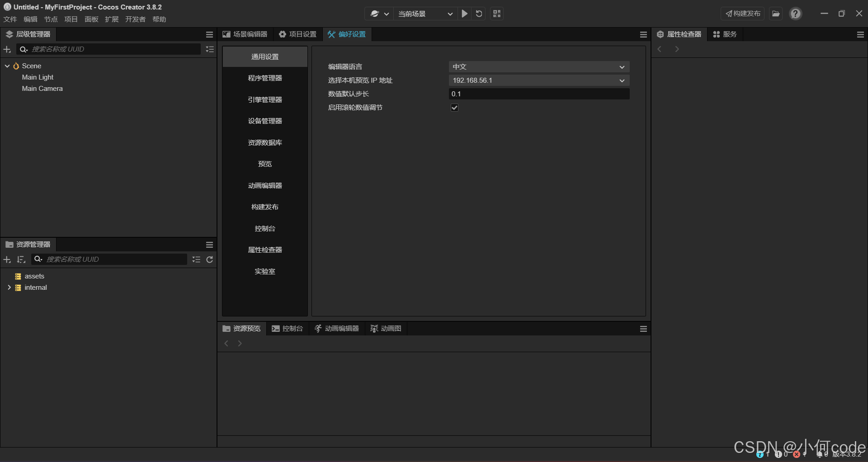Open the 编辑 menu
This screenshot has width=868, height=462.
pyautogui.click(x=30, y=19)
